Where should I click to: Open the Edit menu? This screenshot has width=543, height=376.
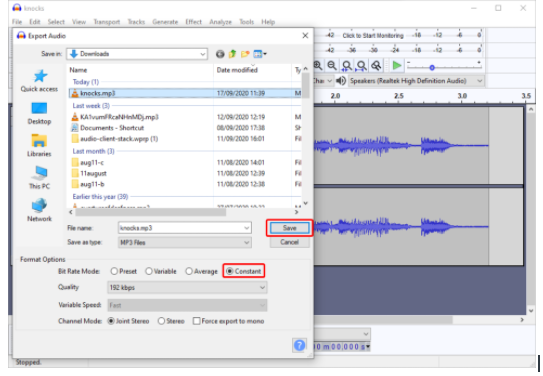tap(35, 22)
